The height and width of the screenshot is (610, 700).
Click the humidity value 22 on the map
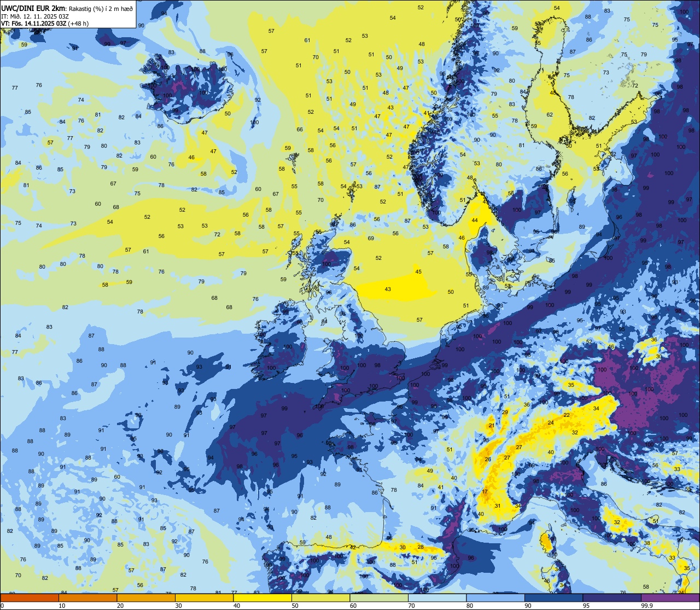tap(567, 415)
